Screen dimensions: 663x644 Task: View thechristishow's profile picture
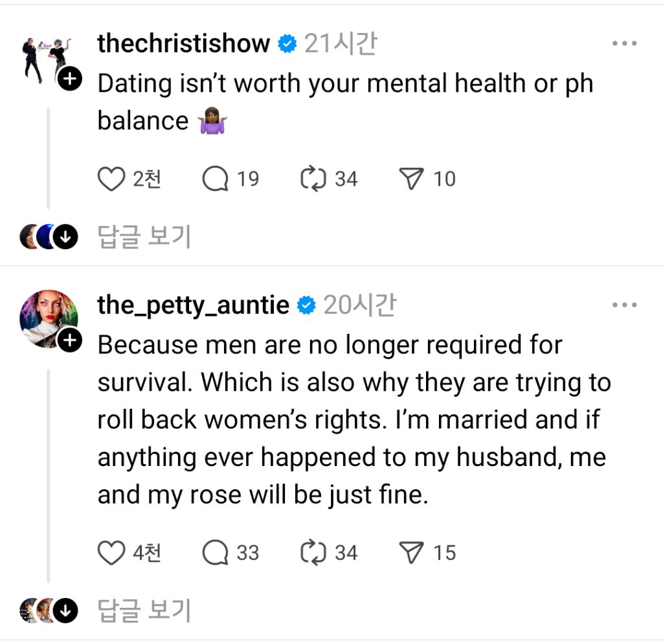pos(45,60)
